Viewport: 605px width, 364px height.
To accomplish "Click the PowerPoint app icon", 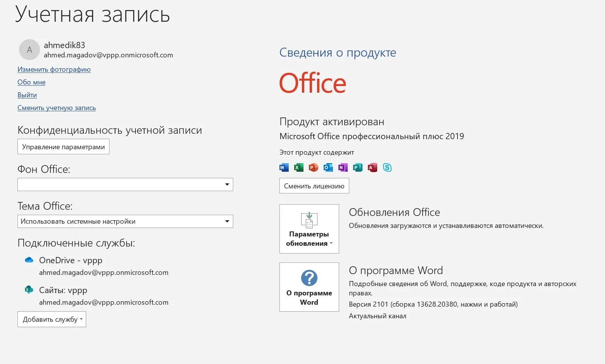I will (x=314, y=167).
